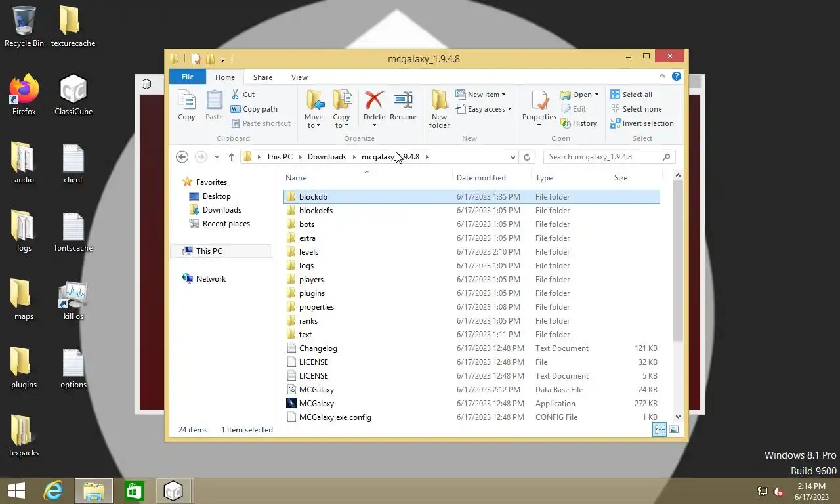Select the Changelog text document

472,348
